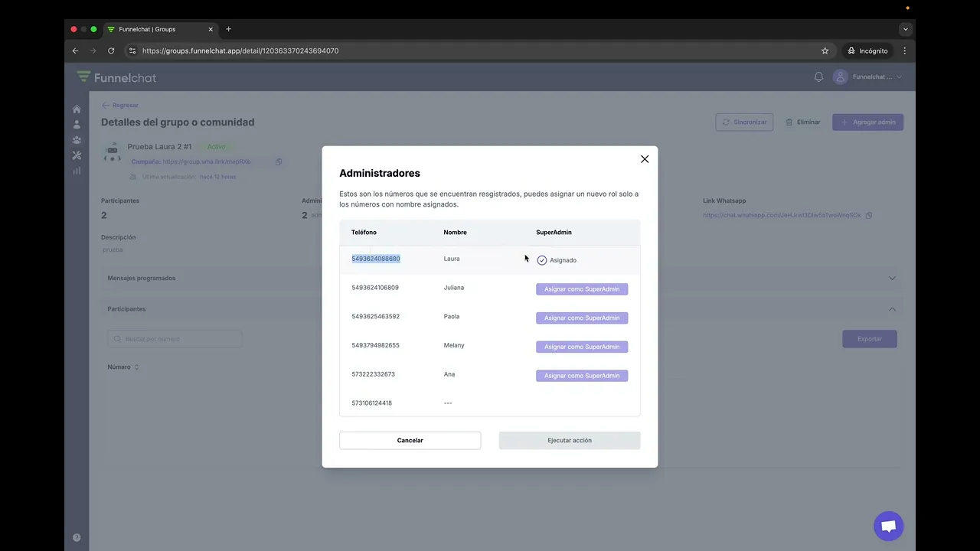The image size is (980, 551).
Task: Close the Funnelchat | Groups tab
Action: click(211, 29)
